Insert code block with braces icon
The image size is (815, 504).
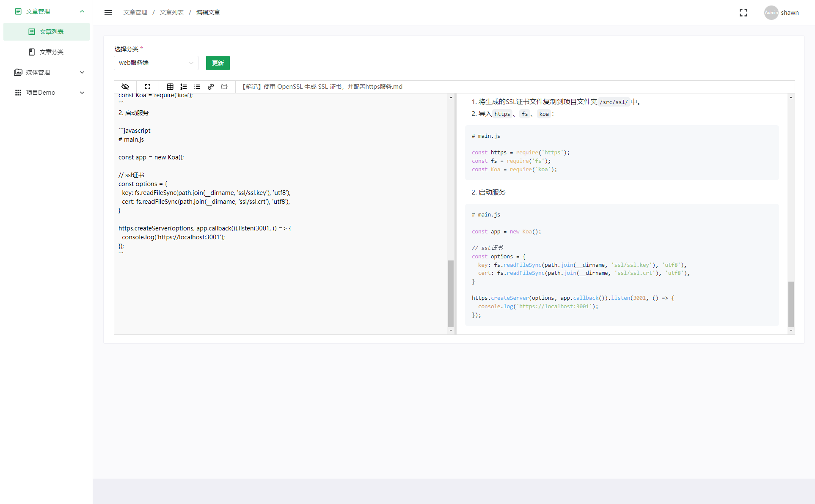tap(224, 87)
